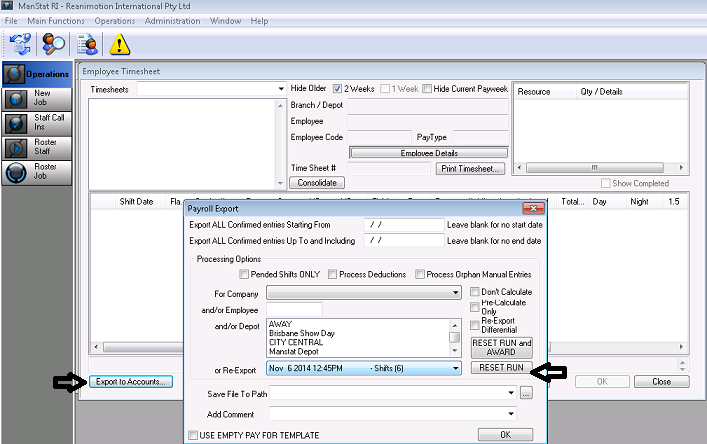Click the refresh arrows toolbar icon
This screenshot has height=444, width=707.
20,43
